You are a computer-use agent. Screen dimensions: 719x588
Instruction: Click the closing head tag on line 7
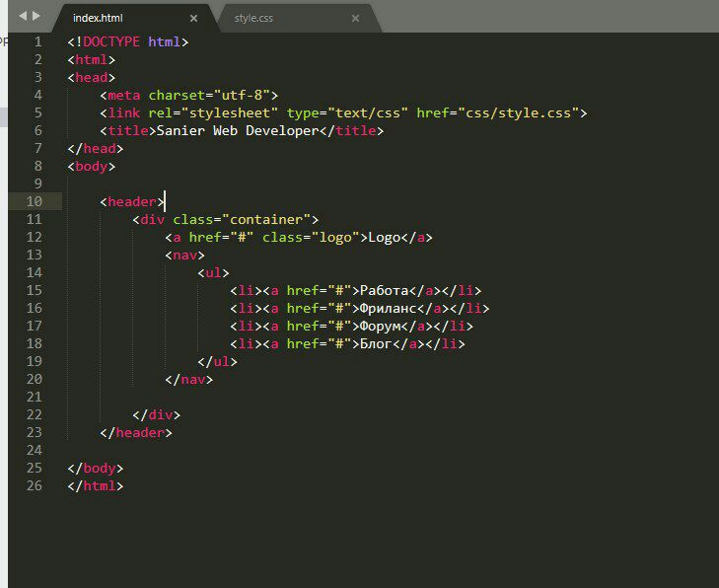[x=96, y=149]
